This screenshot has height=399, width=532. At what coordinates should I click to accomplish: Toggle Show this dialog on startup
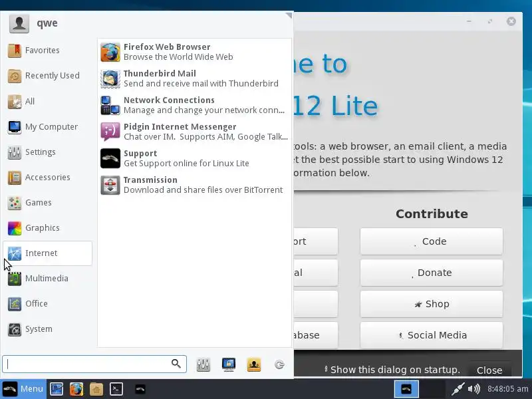392,370
